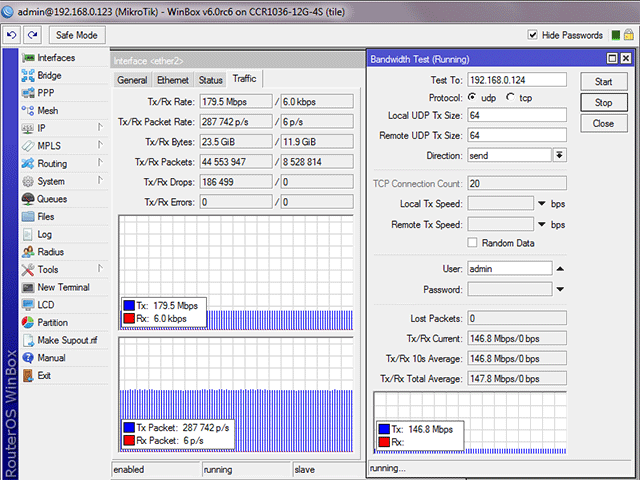Viewport: 640px width, 480px height.
Task: Select the tcp protocol radio button
Action: click(x=510, y=98)
